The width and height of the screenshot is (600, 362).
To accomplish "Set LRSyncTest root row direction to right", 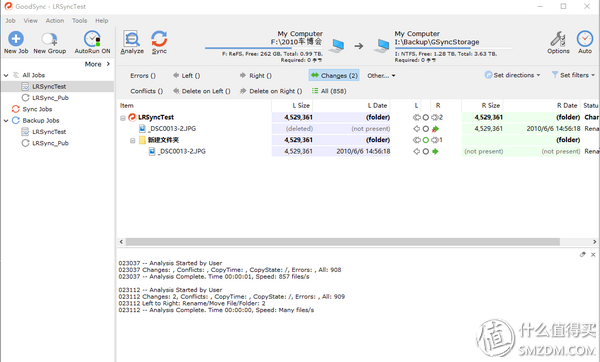I will point(435,117).
